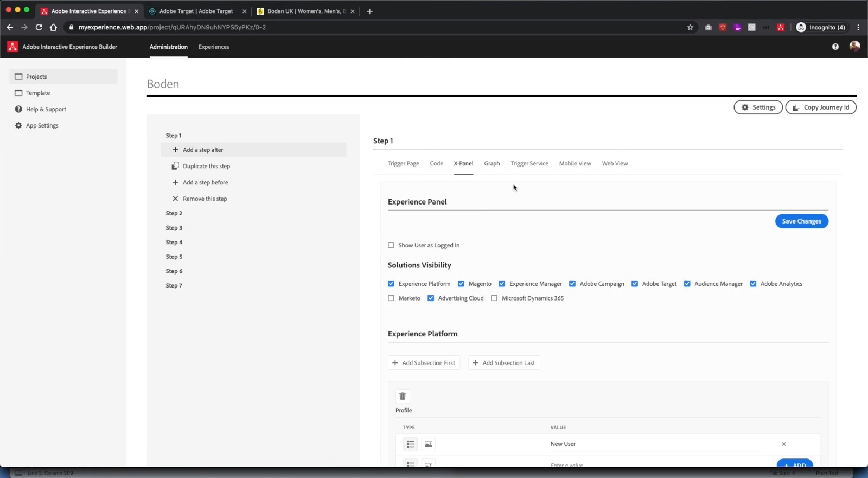The width and height of the screenshot is (868, 478).
Task: Click the New User value field
Action: click(656, 444)
